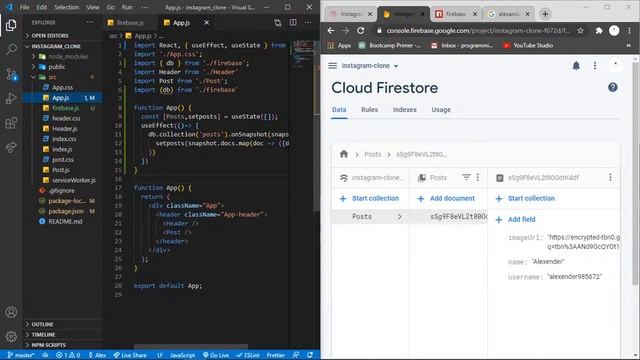Click Add field button
The image size is (640, 360).
[x=515, y=220]
